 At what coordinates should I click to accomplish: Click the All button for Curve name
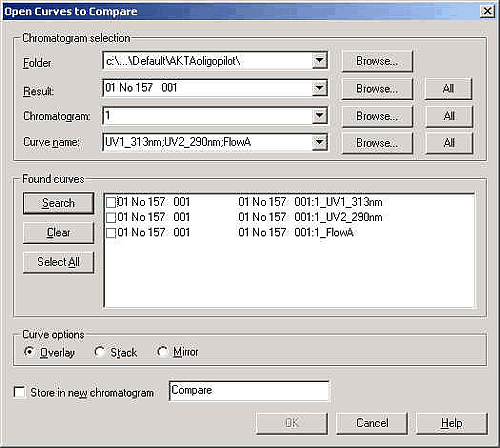[449, 143]
